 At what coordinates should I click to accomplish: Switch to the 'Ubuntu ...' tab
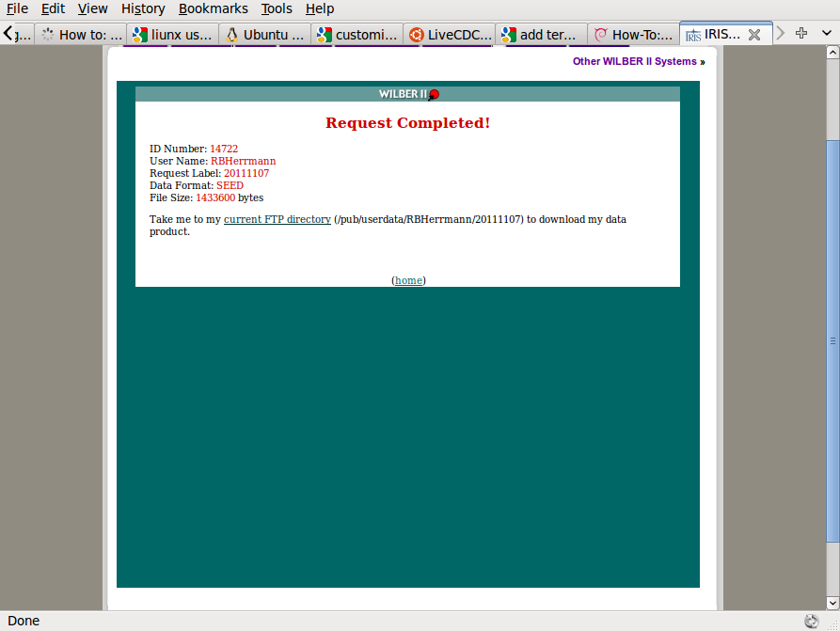point(265,34)
